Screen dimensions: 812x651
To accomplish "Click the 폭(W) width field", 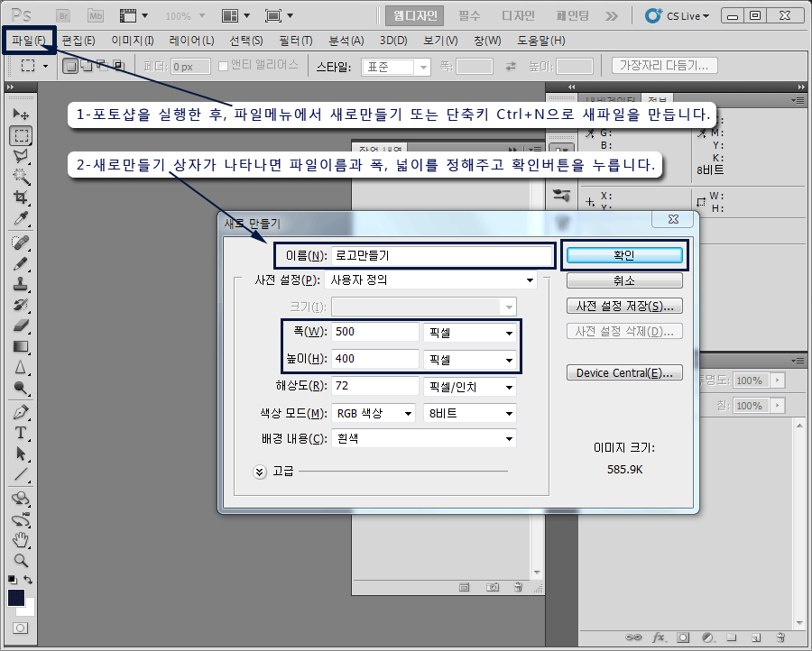I will 375,332.
